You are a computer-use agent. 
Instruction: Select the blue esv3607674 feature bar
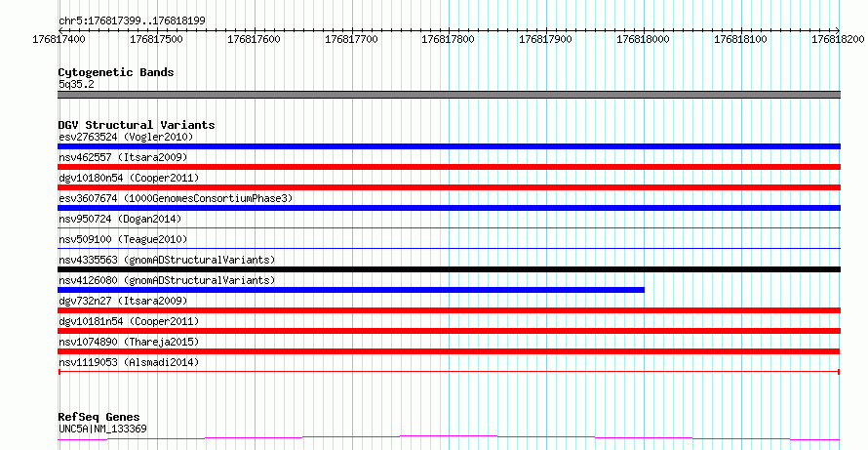[x=449, y=208]
